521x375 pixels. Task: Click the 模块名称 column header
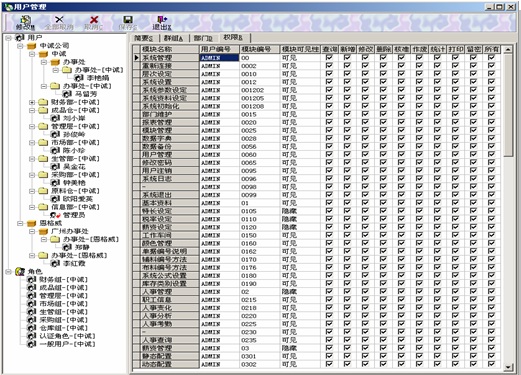[169, 49]
